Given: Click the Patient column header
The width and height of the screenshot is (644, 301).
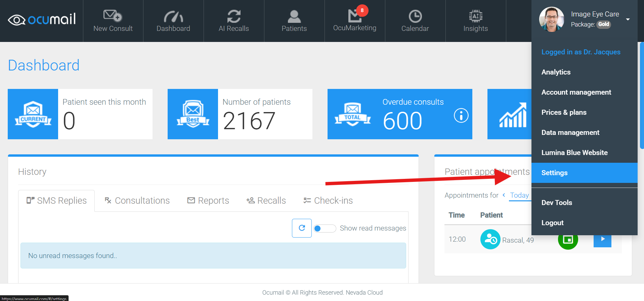Looking at the screenshot, I should pos(491,215).
